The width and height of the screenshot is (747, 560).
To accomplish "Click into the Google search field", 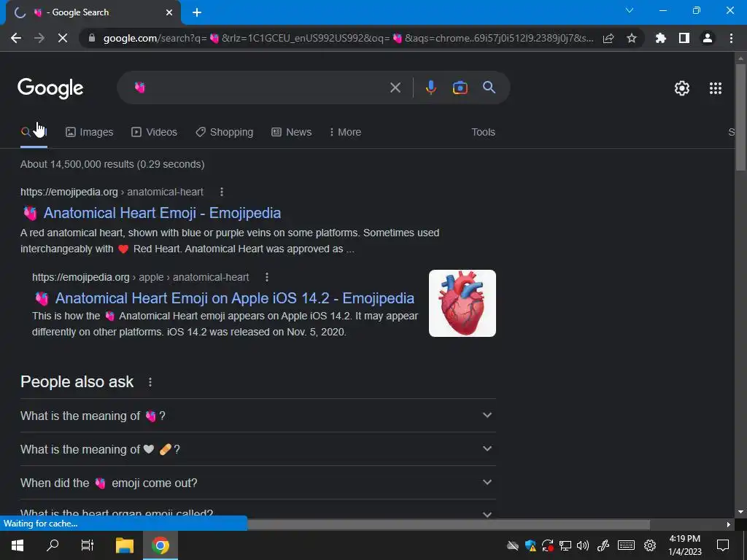I will (262, 87).
